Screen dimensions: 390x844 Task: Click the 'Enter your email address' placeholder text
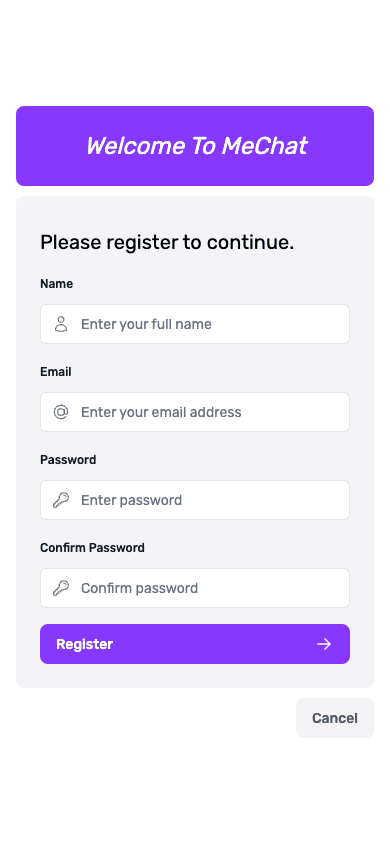click(x=161, y=412)
